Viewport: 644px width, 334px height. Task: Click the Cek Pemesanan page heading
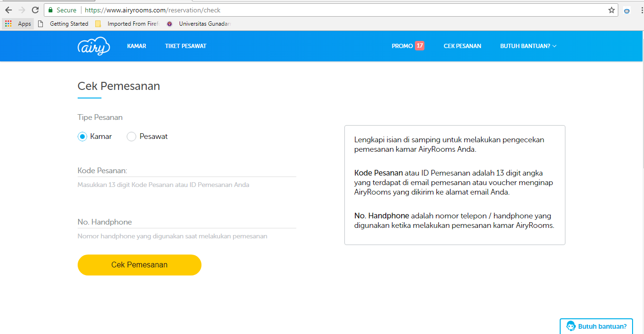(119, 86)
